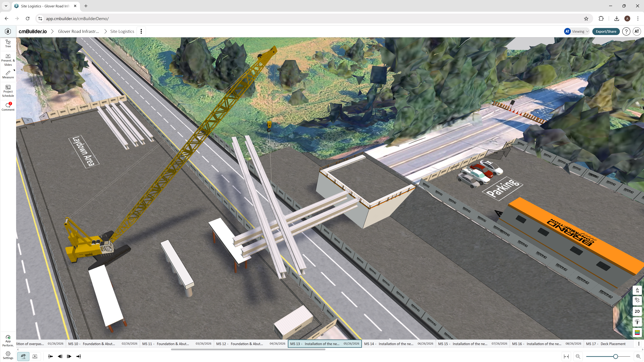Toggle 2D view mode
The height and width of the screenshot is (362, 644).
coord(637,311)
